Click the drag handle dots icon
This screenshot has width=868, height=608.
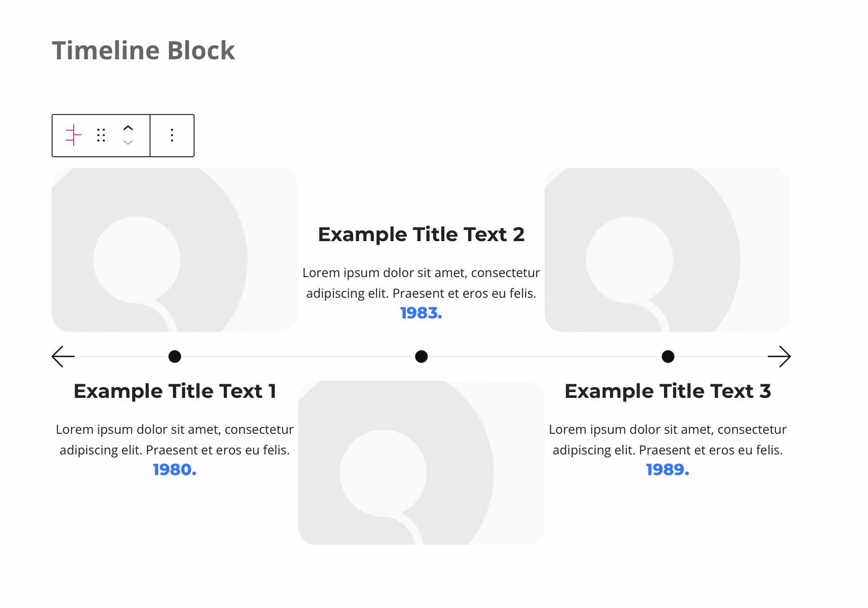coord(101,135)
